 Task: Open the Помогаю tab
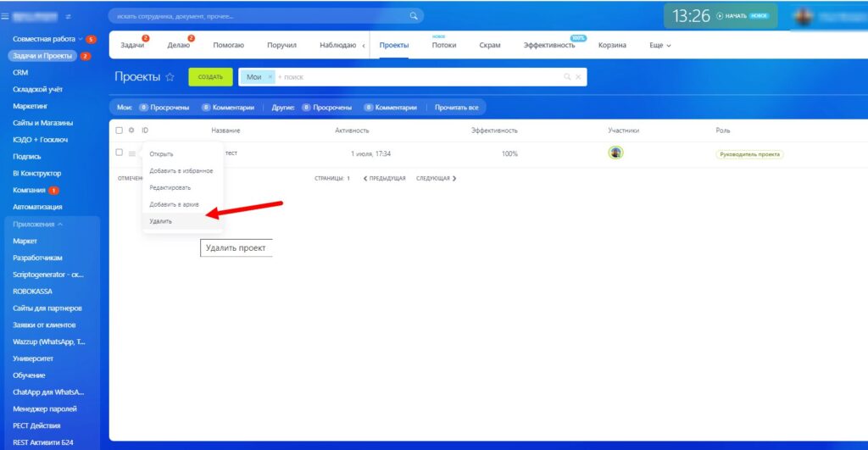pyautogui.click(x=229, y=46)
